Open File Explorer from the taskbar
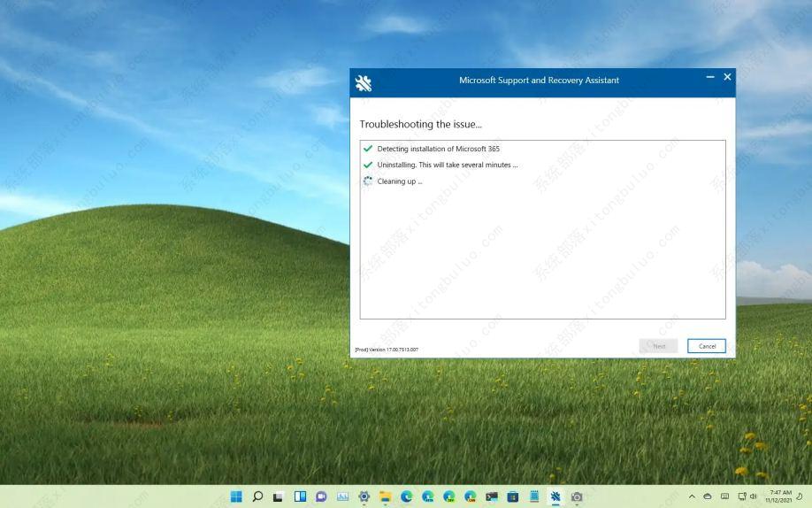Image resolution: width=812 pixels, height=508 pixels. [385, 497]
